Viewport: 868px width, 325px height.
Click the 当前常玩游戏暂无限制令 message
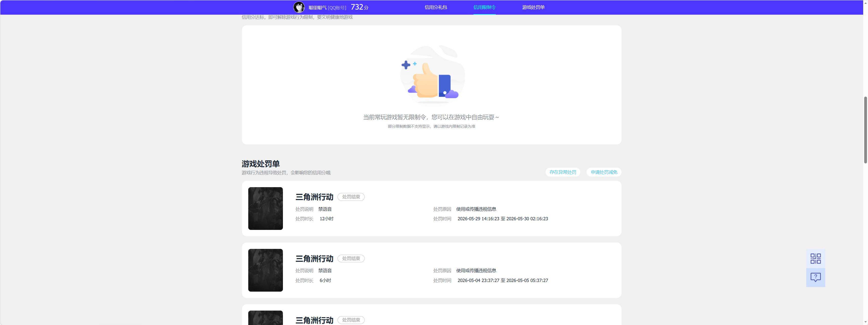[431, 117]
